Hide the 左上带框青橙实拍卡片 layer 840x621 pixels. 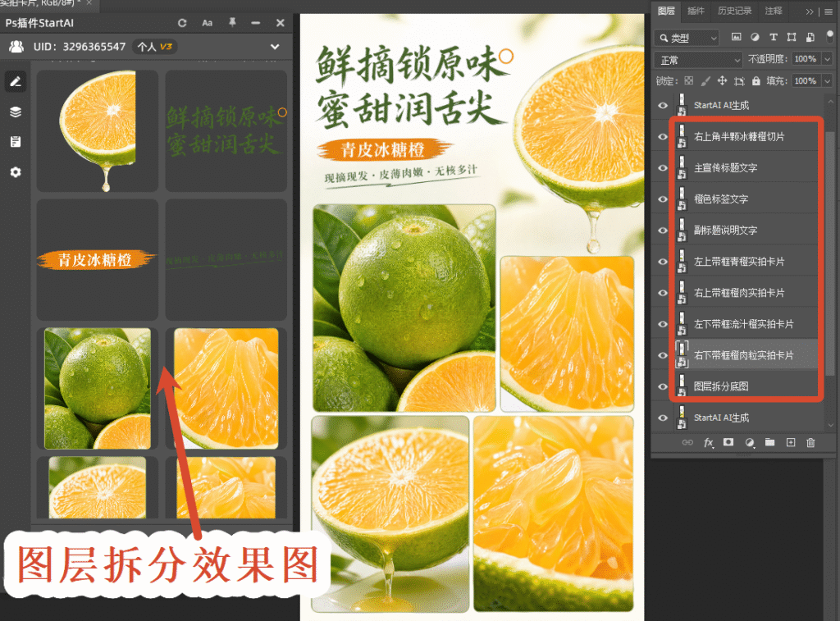663,262
